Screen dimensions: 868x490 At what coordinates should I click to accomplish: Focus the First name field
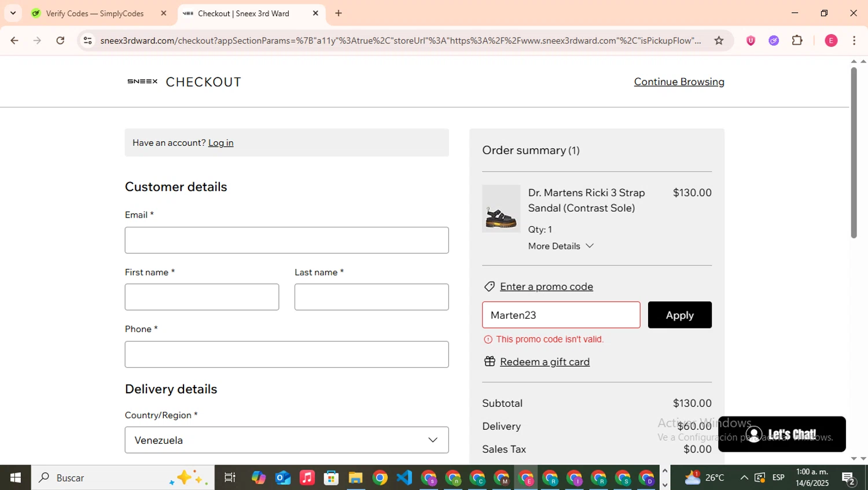(x=202, y=297)
